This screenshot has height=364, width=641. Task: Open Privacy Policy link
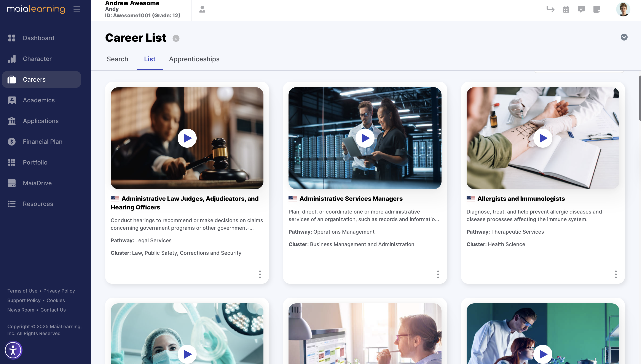point(59,291)
